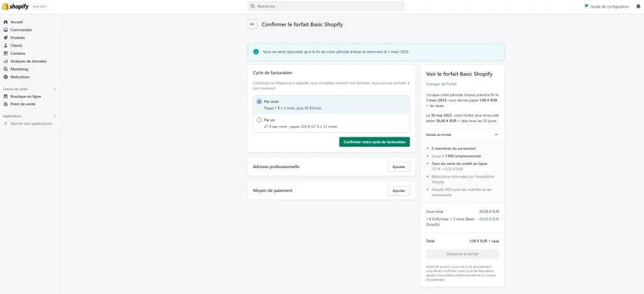Focus the Recherche search field
This screenshot has width=644, height=294.
click(326, 6)
